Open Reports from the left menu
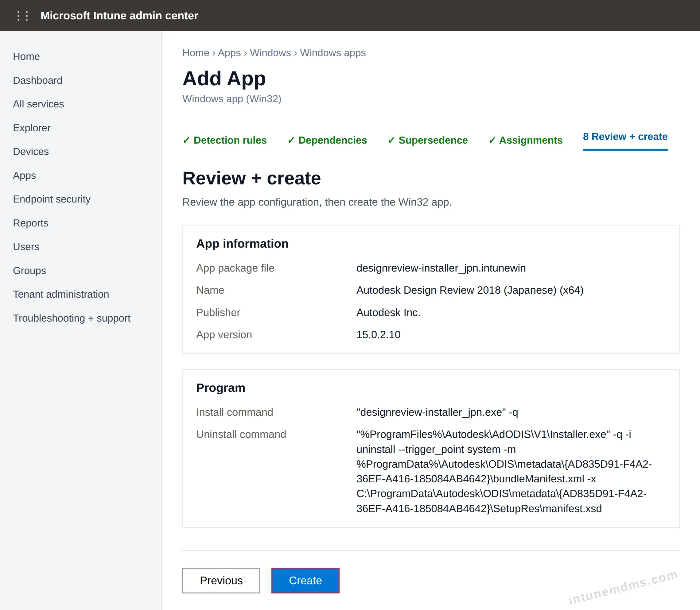Image resolution: width=700 pixels, height=610 pixels. pyautogui.click(x=31, y=223)
